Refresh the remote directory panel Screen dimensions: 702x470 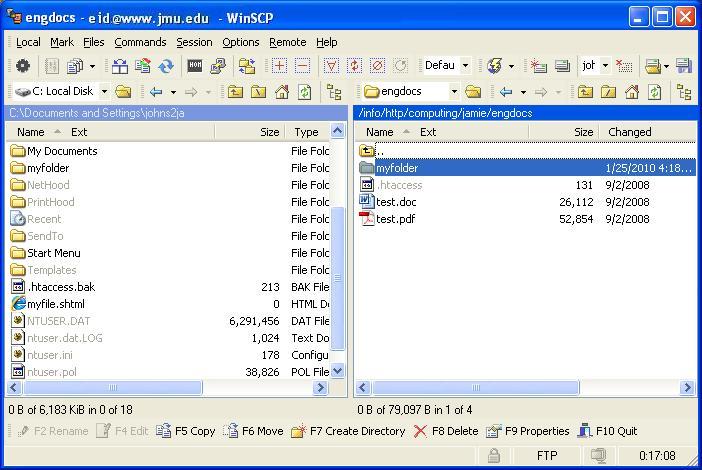pos(655,92)
